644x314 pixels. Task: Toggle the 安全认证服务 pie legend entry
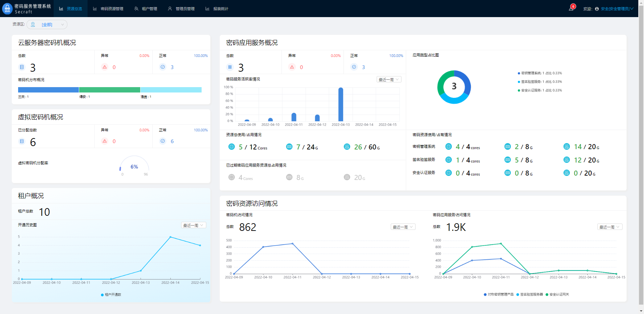tap(540, 90)
